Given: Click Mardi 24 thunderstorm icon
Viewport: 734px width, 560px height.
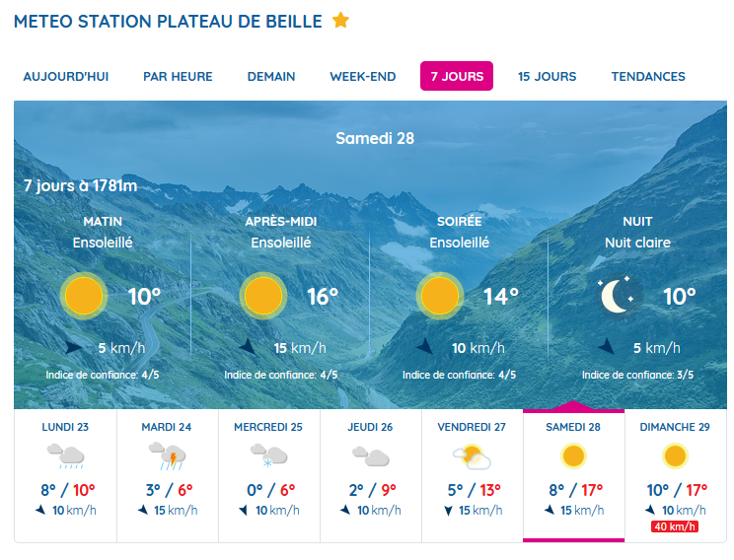Looking at the screenshot, I should (169, 456).
